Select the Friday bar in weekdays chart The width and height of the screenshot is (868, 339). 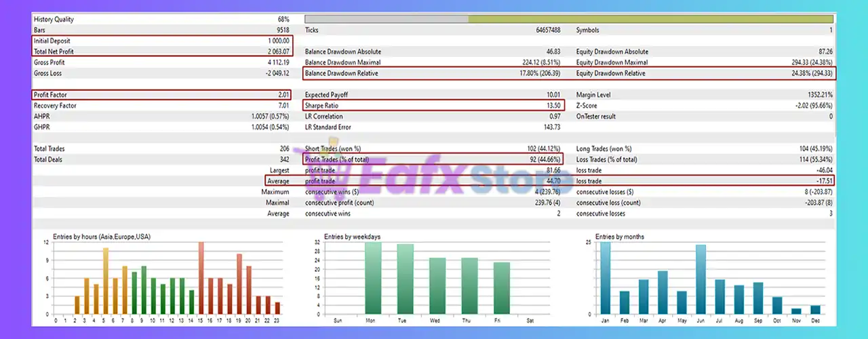coord(502,288)
